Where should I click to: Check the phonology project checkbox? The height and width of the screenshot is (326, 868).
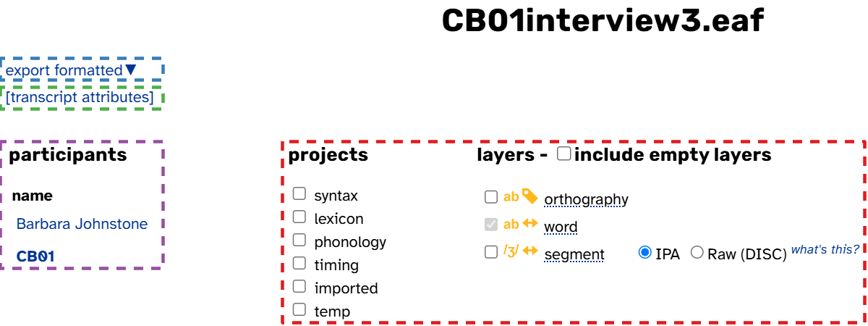299,240
